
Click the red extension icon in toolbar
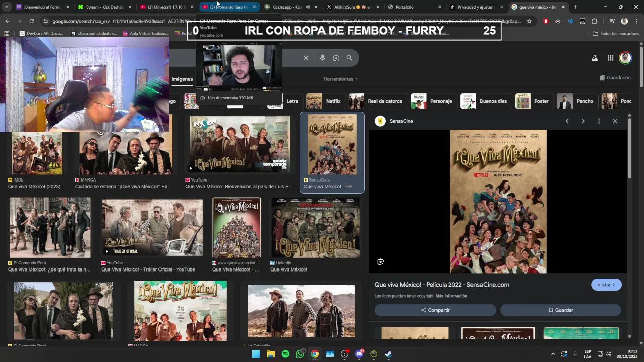546,21
